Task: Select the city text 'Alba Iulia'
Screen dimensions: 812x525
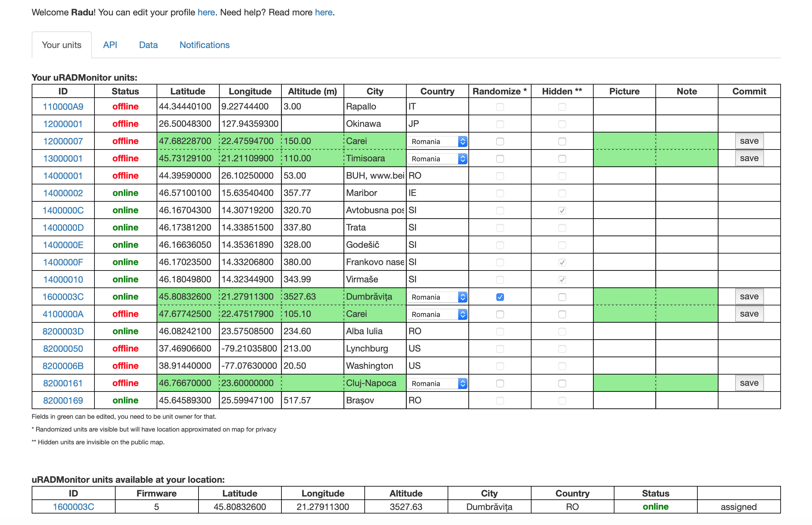Action: pos(364,331)
